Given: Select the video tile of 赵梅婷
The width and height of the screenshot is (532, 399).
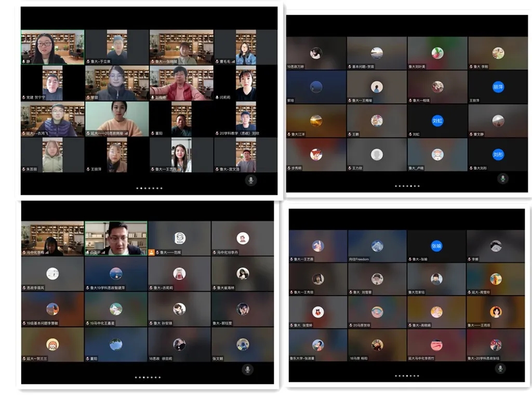Looking at the screenshot, I should tap(180, 83).
